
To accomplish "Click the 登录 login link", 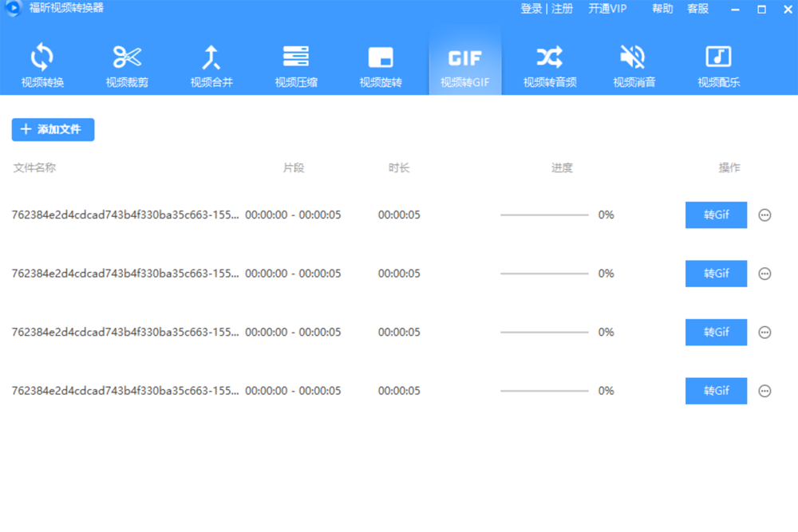I will (x=531, y=9).
